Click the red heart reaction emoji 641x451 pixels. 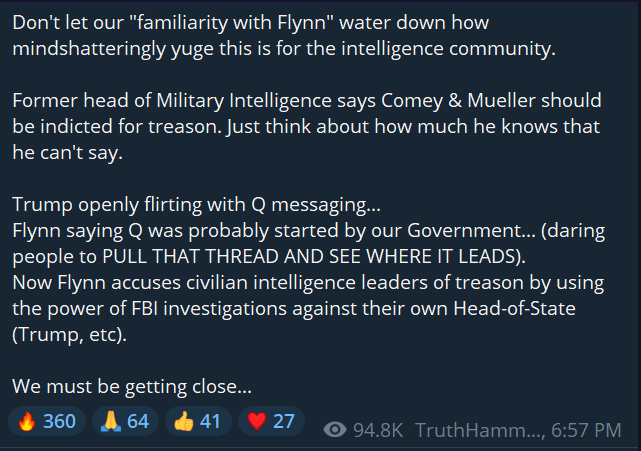point(257,421)
